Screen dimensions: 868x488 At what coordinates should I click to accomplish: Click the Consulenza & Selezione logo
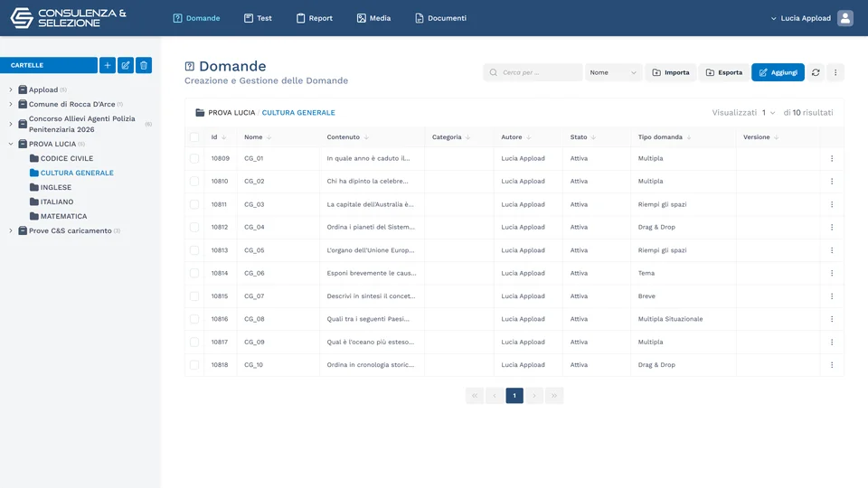pyautogui.click(x=68, y=18)
